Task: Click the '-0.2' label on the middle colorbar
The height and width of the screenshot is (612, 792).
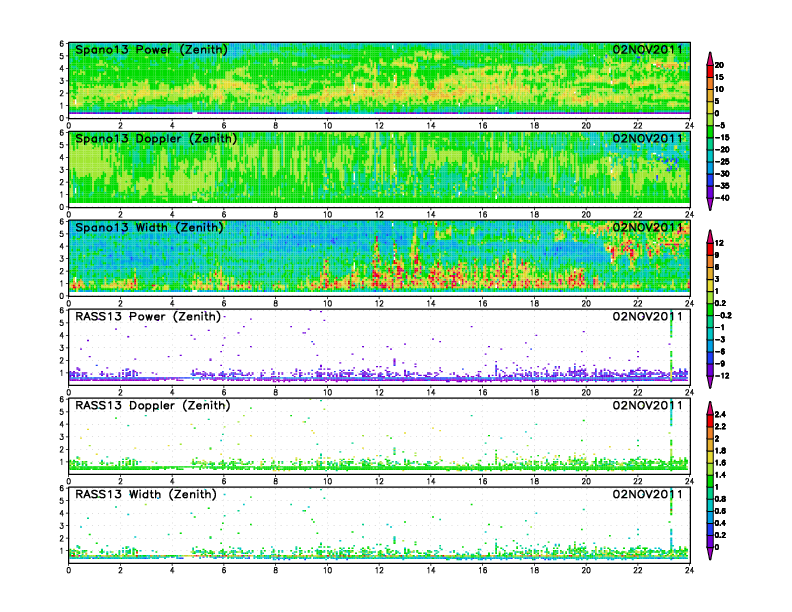Action: 723,316
